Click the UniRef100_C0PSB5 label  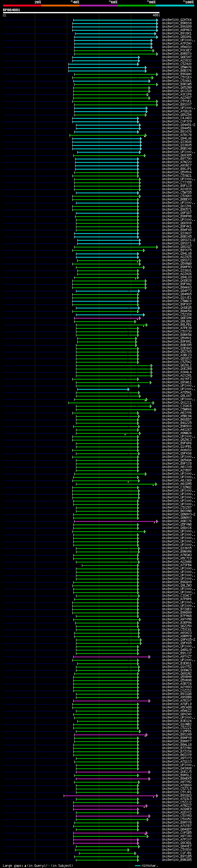tap(177, 833)
